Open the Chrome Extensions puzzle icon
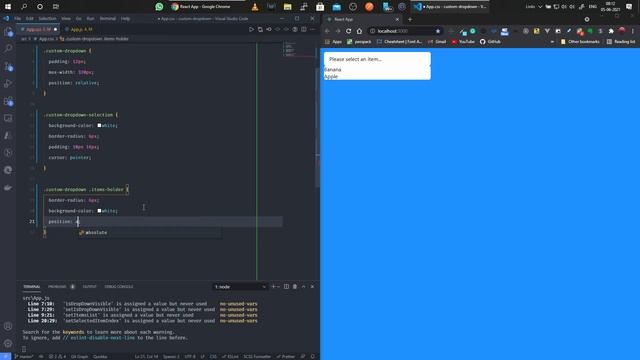Viewport: 640px width, 360px height. [611, 31]
